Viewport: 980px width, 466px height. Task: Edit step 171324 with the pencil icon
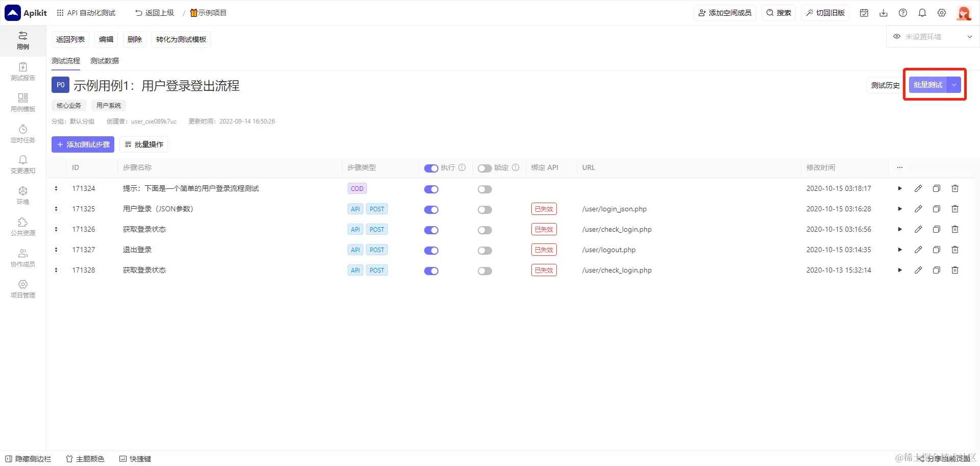(918, 188)
